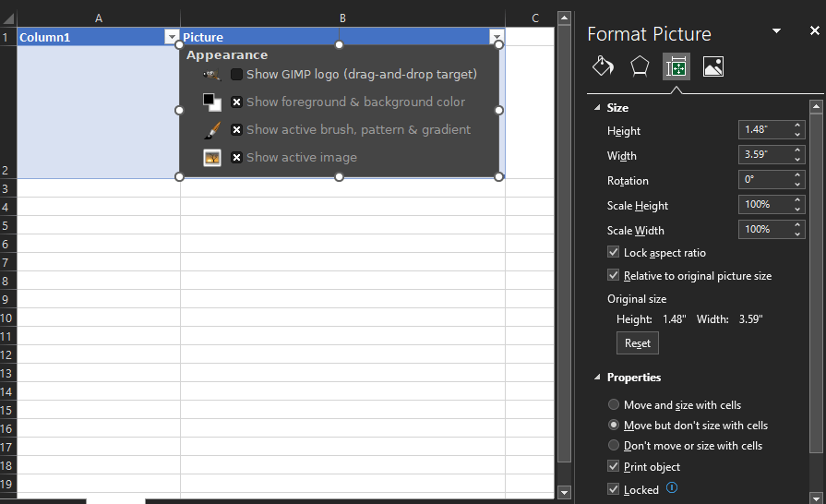Click the Width value field
Viewport: 826px width, 504px height.
coord(765,154)
